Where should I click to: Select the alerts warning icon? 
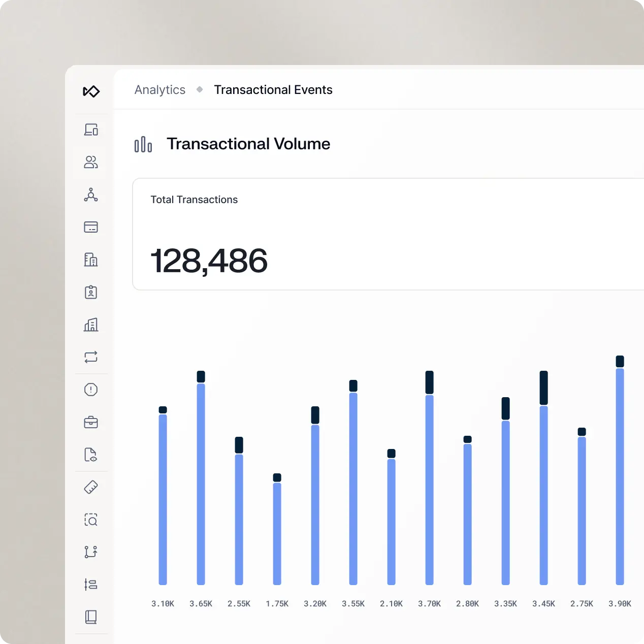(91, 390)
